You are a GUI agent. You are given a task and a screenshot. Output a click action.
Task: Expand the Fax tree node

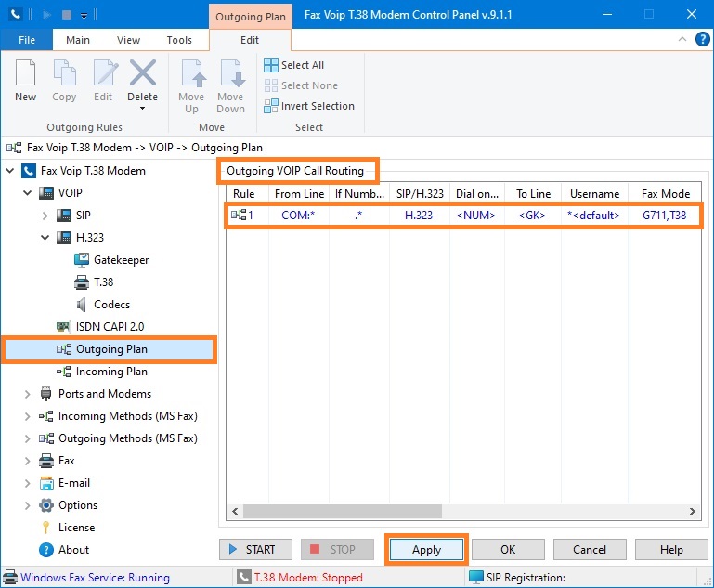click(27, 461)
